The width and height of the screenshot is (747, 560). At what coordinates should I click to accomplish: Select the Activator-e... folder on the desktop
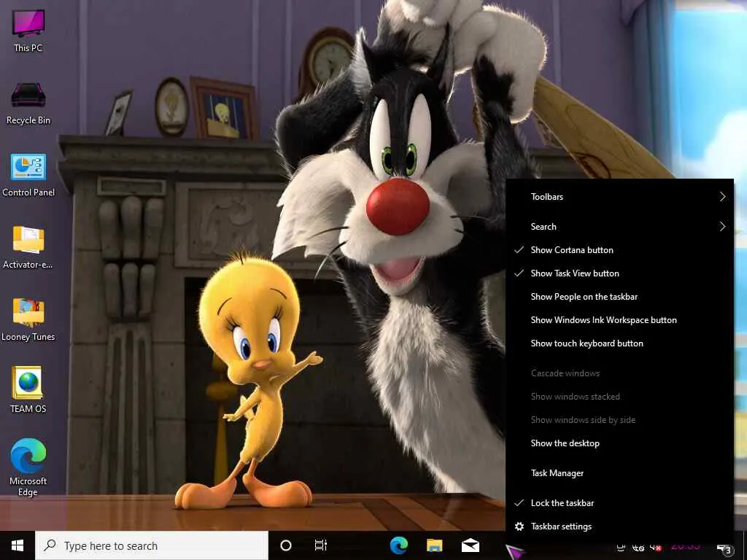(x=28, y=247)
